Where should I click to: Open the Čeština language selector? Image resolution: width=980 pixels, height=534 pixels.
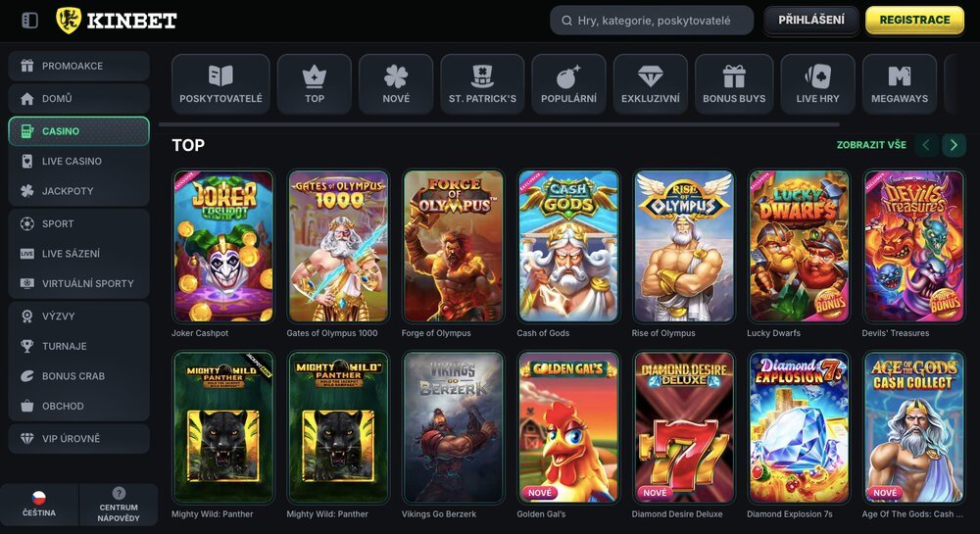pos(39,505)
